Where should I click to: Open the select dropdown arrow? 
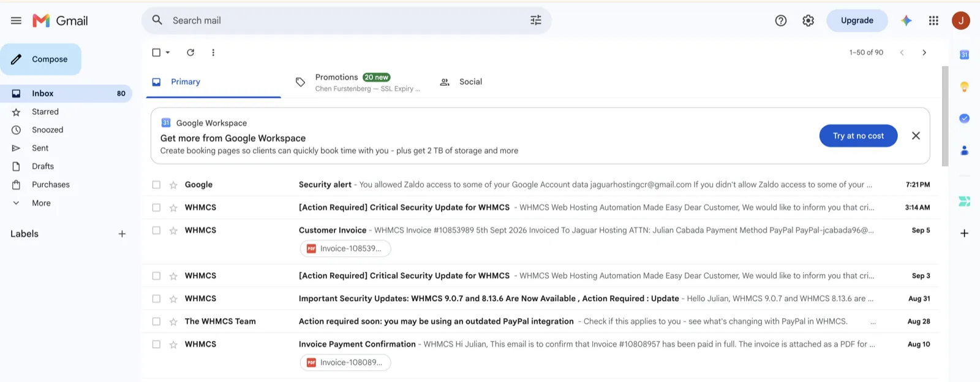168,52
